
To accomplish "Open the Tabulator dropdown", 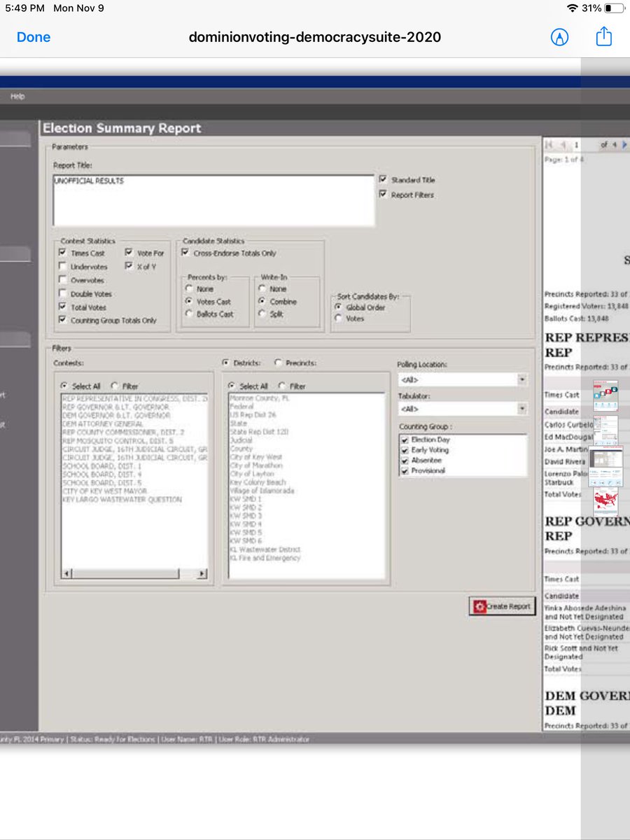I will [522, 409].
